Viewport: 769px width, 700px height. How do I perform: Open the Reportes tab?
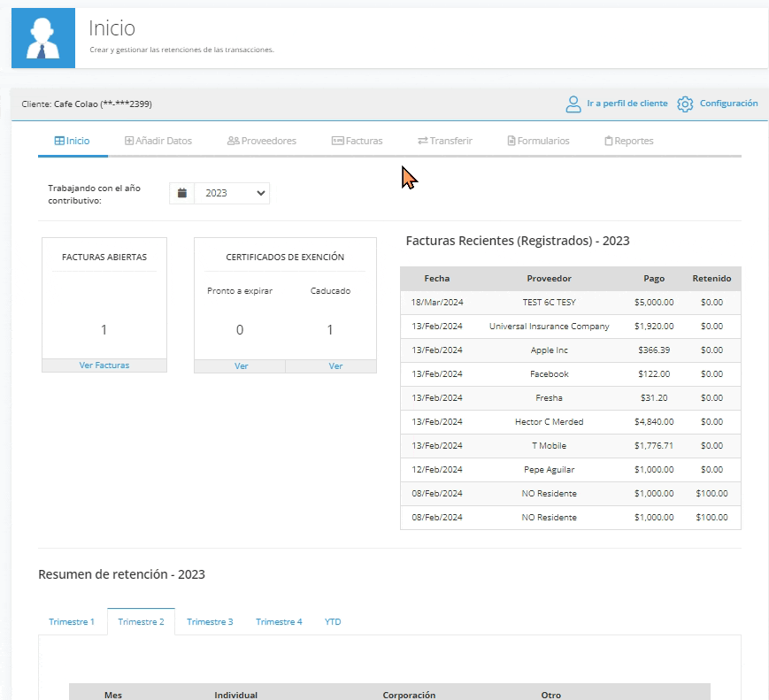coord(629,141)
